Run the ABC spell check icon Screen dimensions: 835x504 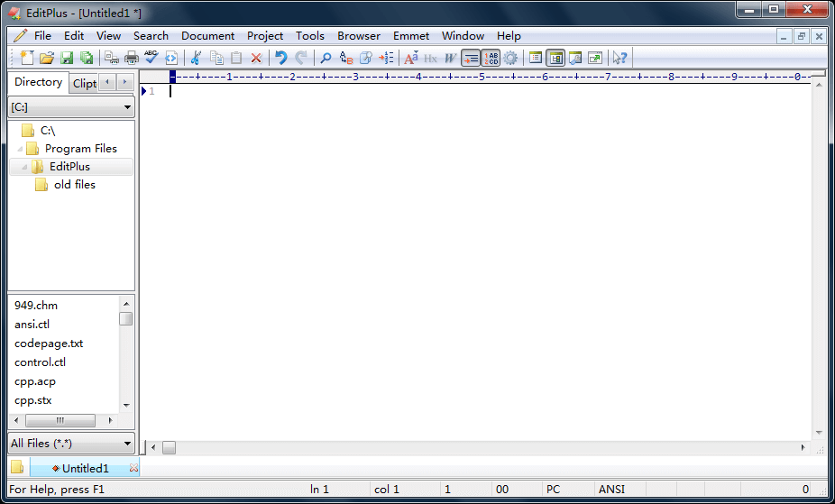[x=151, y=58]
